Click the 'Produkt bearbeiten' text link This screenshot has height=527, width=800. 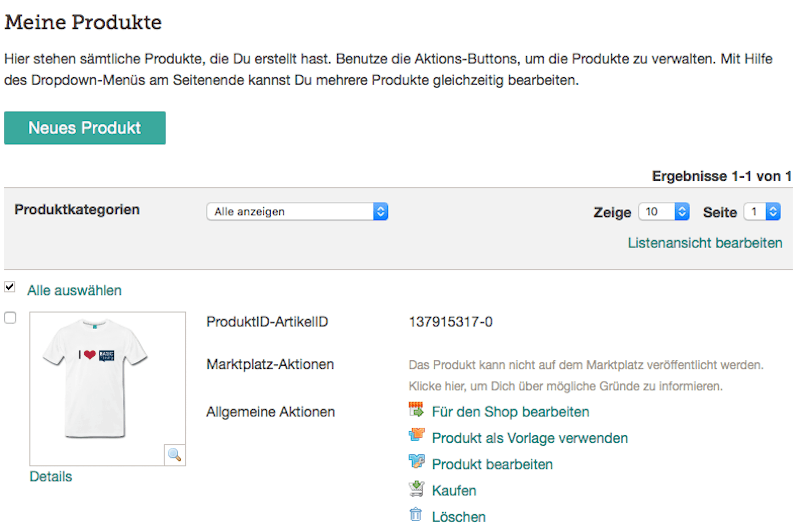pos(492,464)
